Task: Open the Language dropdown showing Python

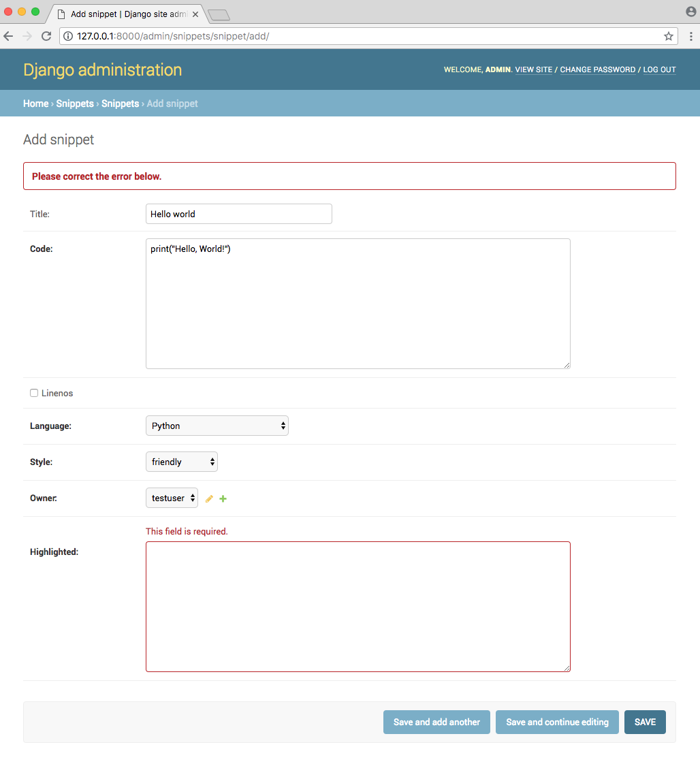Action: (x=217, y=426)
